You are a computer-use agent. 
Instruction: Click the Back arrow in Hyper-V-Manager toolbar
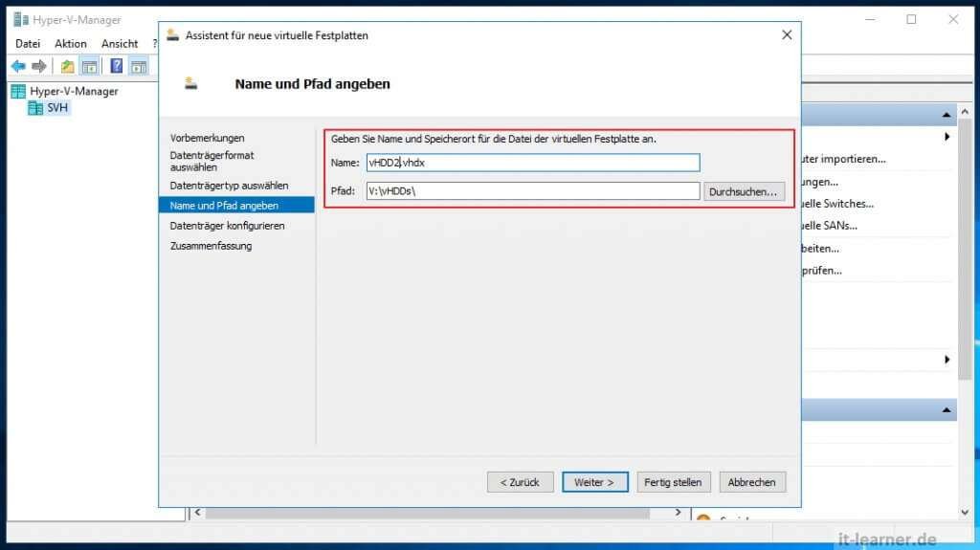(18, 66)
